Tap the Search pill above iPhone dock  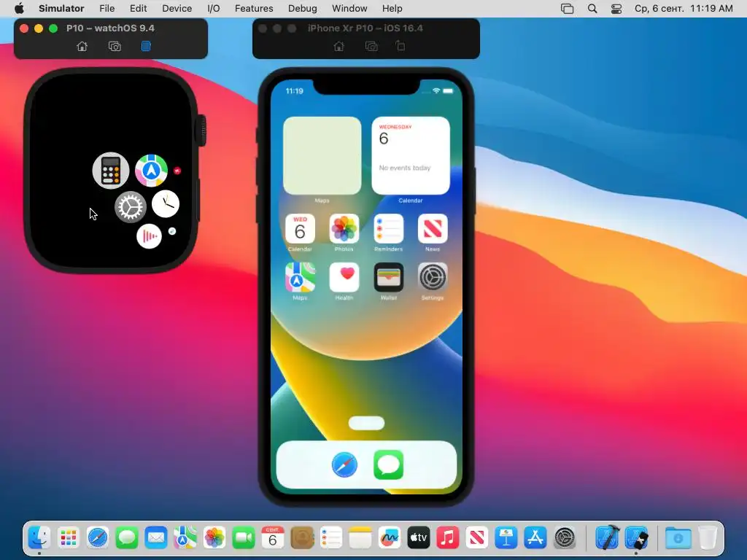366,423
